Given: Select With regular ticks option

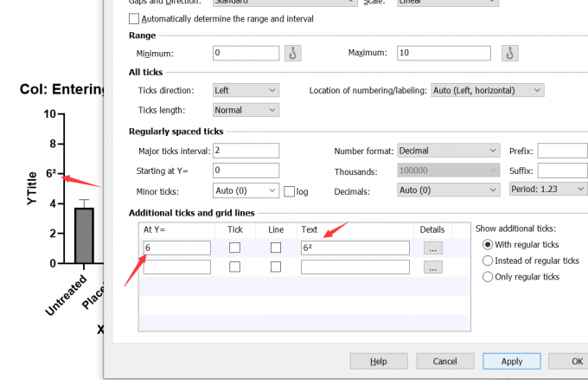Looking at the screenshot, I should click(488, 245).
